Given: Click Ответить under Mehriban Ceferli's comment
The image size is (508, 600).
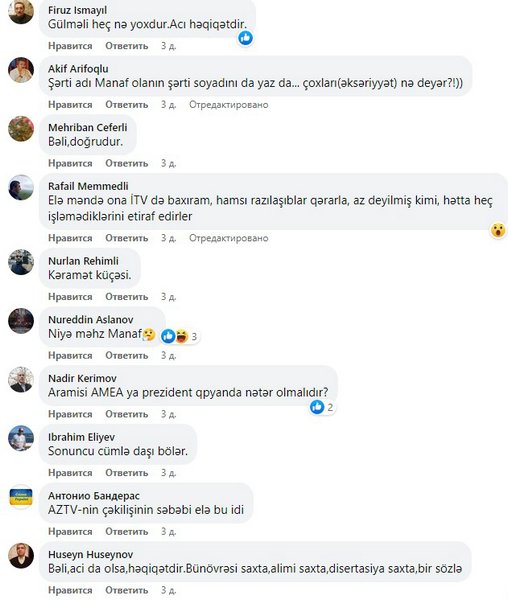Looking at the screenshot, I should pos(127,163).
